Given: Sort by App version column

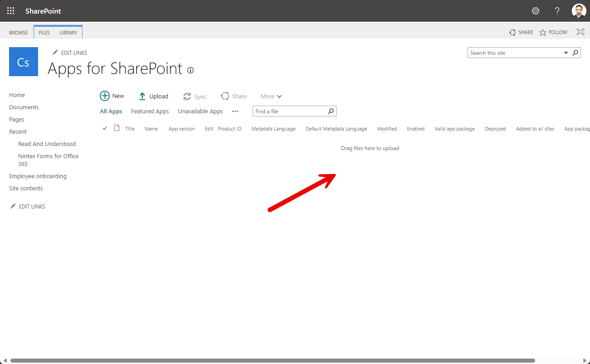Looking at the screenshot, I should 182,129.
